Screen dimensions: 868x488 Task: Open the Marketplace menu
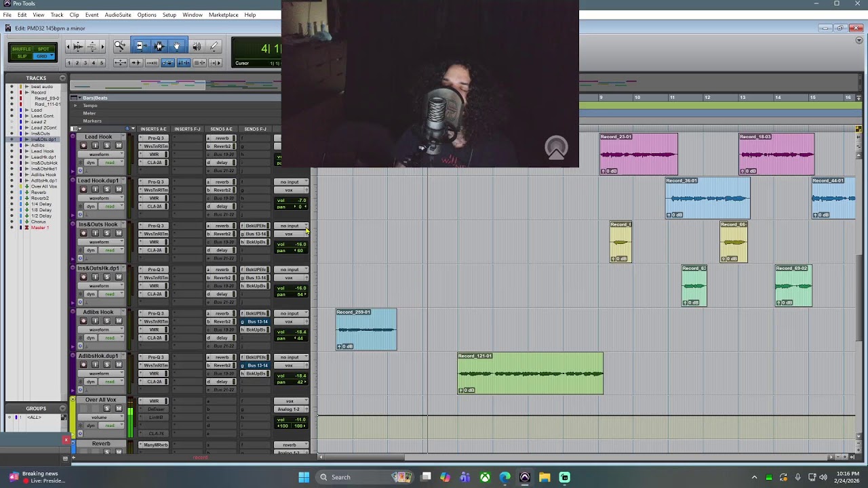click(223, 15)
